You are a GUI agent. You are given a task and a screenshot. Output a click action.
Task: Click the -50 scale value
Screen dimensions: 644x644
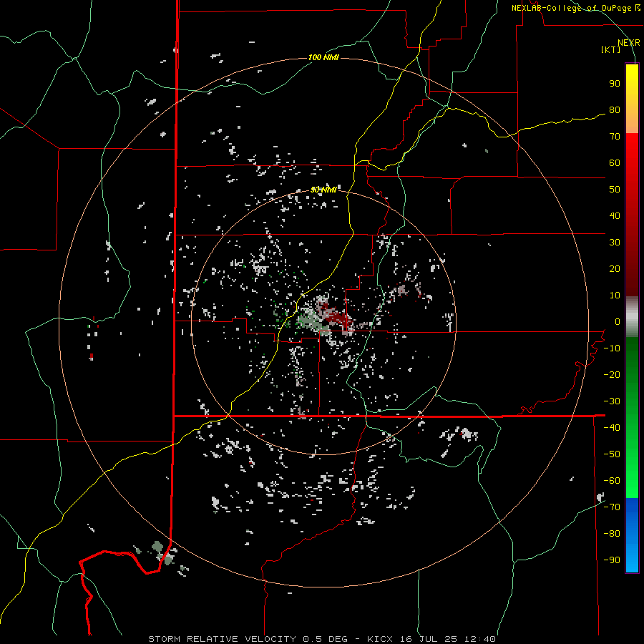click(x=612, y=454)
